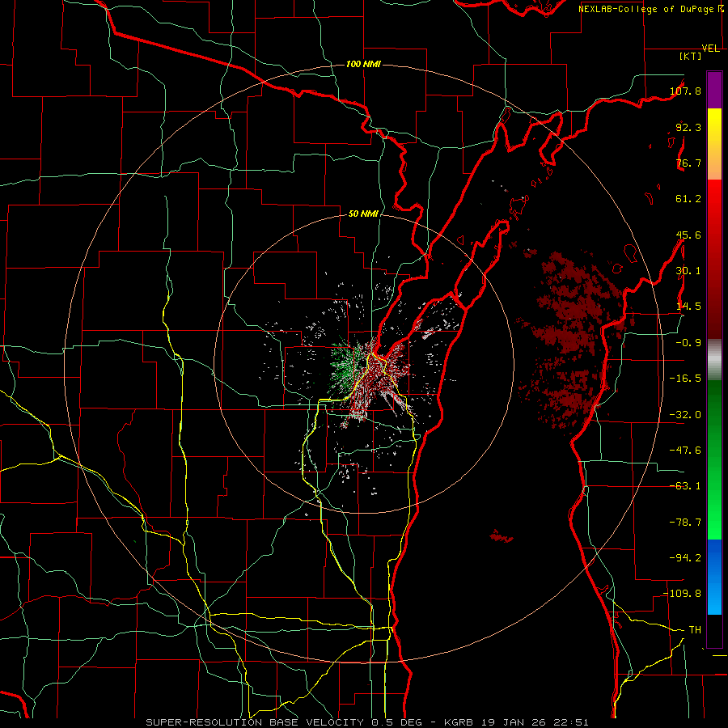Click the -32.0 velocity scale value
The image size is (728, 728).
click(x=686, y=415)
